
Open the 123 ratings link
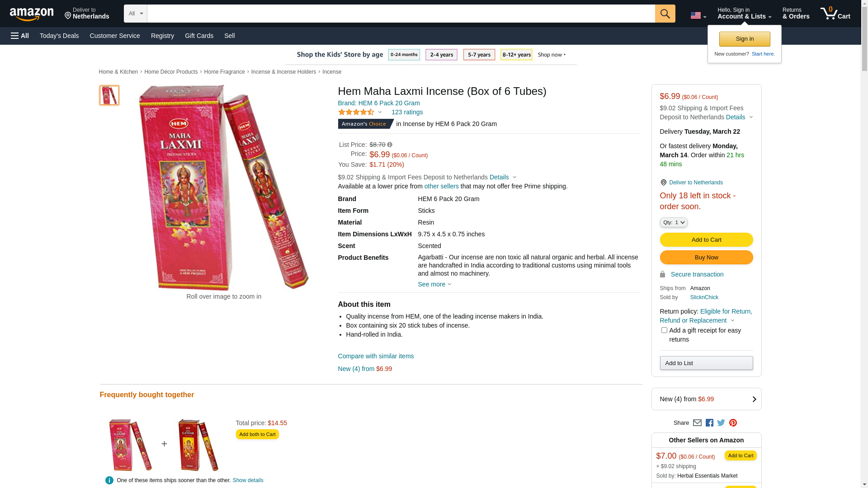pos(407,112)
